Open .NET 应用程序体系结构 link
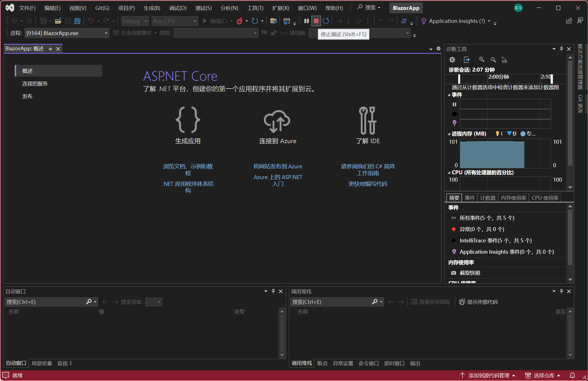Image resolution: width=588 pixels, height=381 pixels. pos(188,187)
